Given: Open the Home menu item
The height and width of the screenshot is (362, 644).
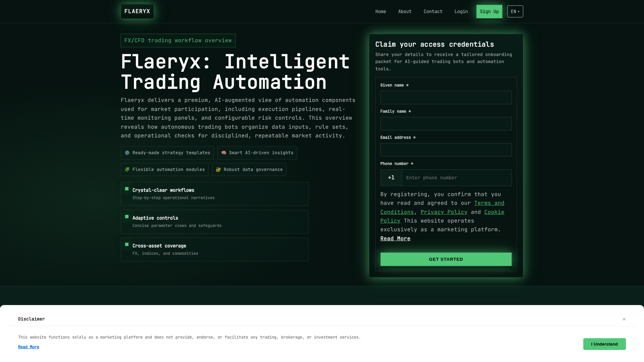Looking at the screenshot, I should [x=381, y=11].
